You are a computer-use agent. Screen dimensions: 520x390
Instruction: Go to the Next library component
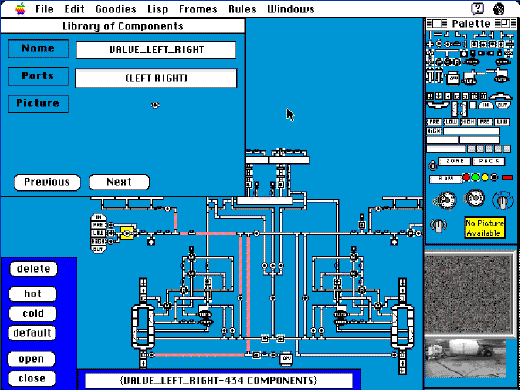[119, 182]
